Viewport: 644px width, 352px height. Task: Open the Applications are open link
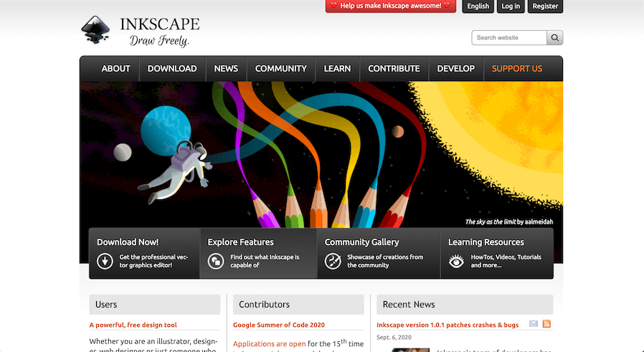click(x=270, y=344)
